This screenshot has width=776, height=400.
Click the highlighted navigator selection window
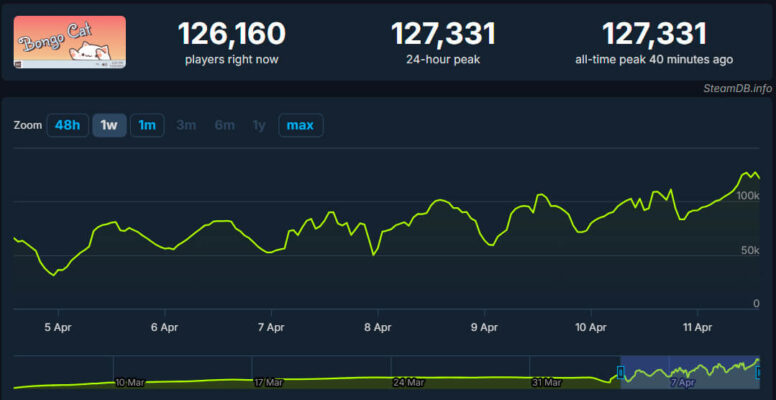tap(696, 372)
